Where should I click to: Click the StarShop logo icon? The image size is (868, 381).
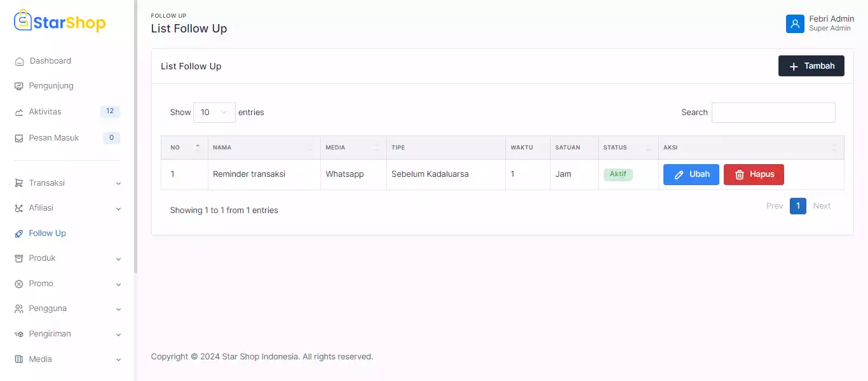[x=23, y=21]
